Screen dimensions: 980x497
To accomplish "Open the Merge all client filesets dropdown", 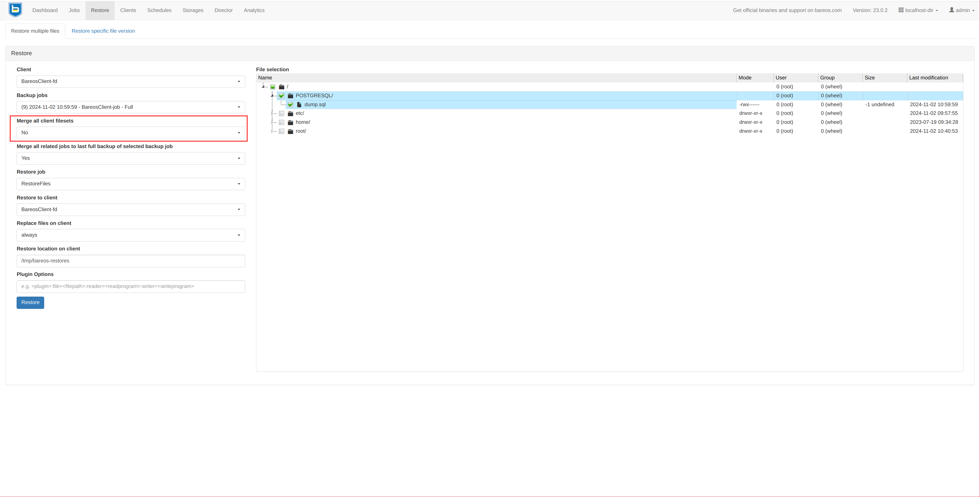I will point(130,133).
